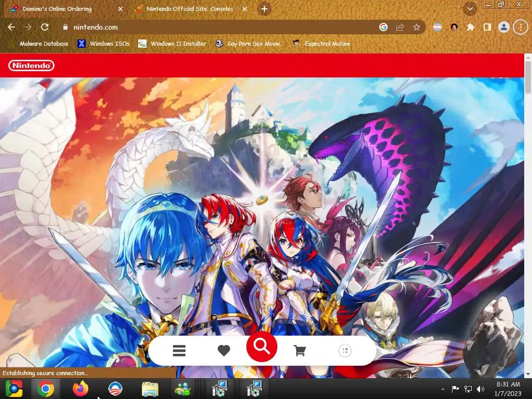Open the network status tray icon

(468, 389)
